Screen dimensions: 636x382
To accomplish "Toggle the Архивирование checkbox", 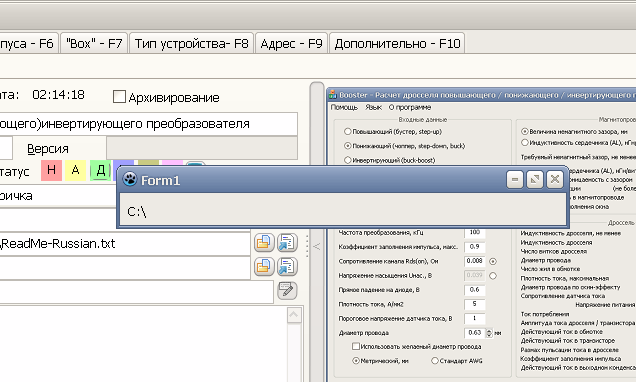I will 119,97.
